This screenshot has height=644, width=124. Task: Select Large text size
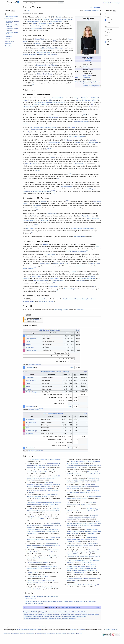105,23
